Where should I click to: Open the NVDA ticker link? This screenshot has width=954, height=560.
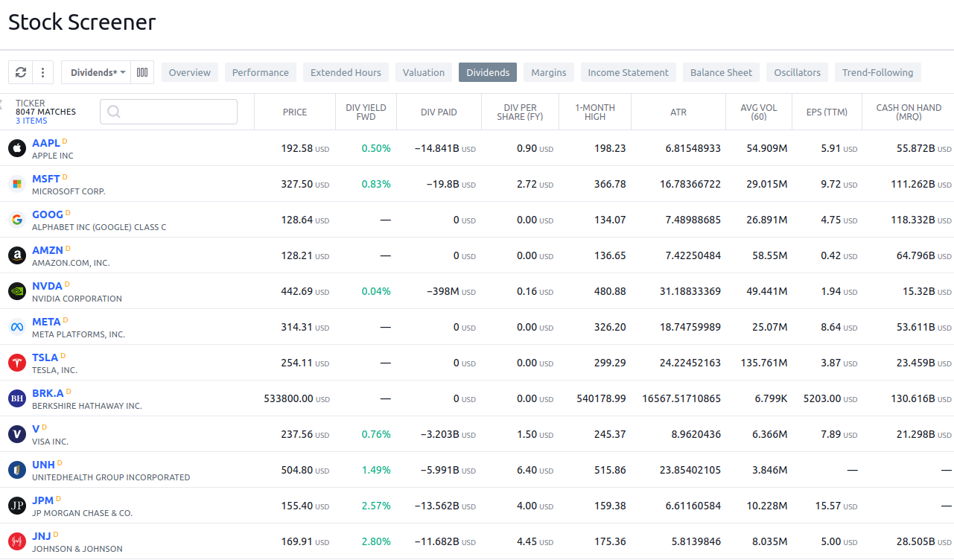47,286
